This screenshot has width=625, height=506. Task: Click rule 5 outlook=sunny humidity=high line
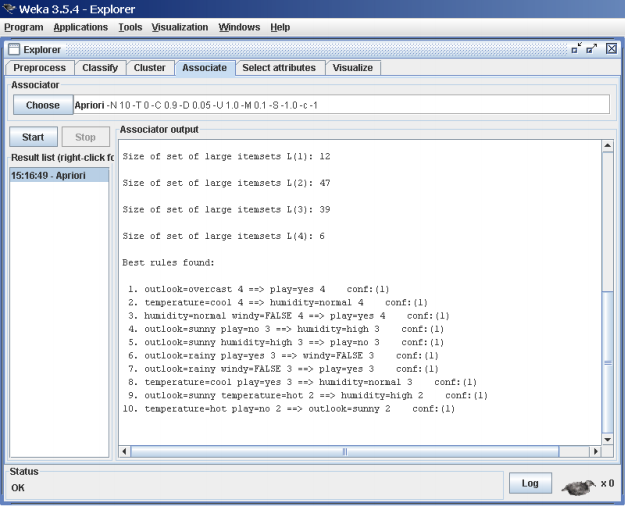(x=286, y=342)
